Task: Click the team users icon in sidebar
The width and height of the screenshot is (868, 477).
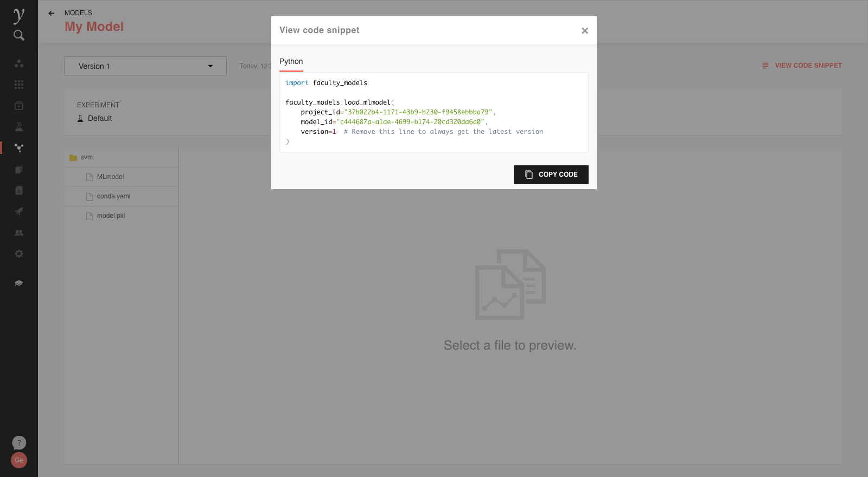Action: pos(19,233)
